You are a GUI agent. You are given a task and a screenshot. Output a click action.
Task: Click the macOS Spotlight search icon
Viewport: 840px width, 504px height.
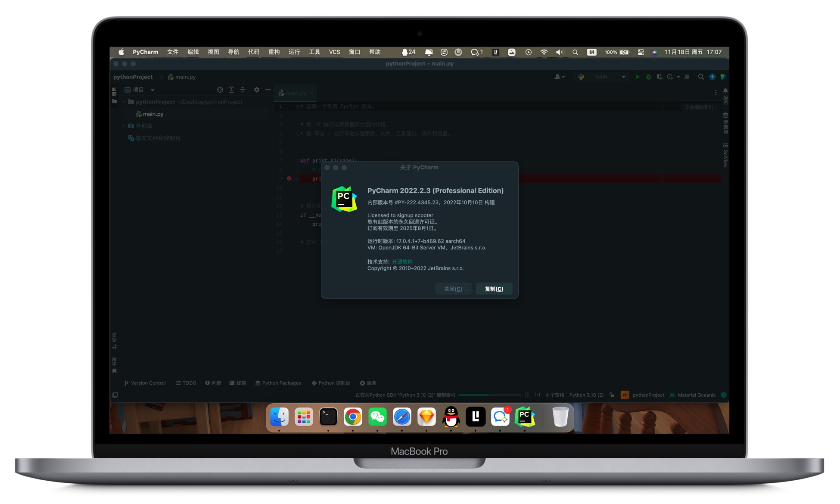(575, 52)
